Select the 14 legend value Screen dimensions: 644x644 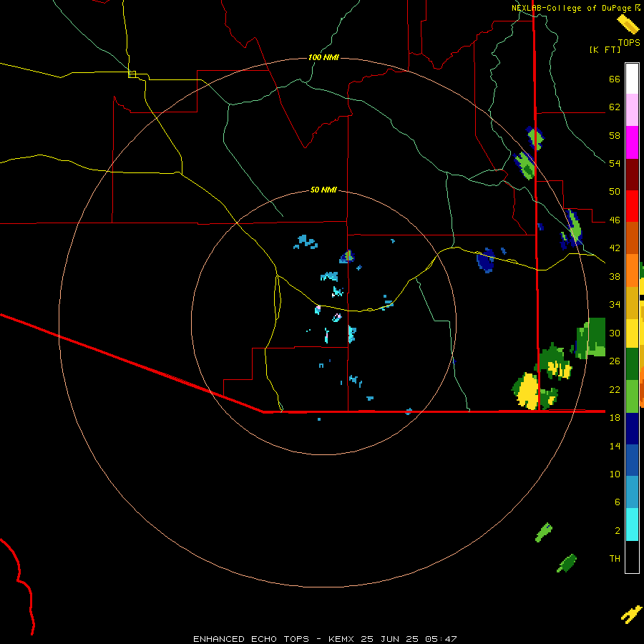pos(615,446)
